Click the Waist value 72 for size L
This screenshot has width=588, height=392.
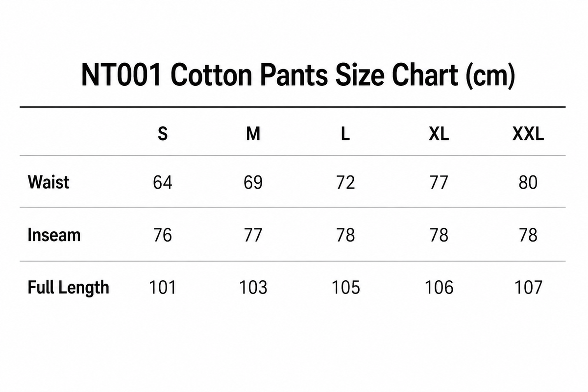tap(345, 183)
